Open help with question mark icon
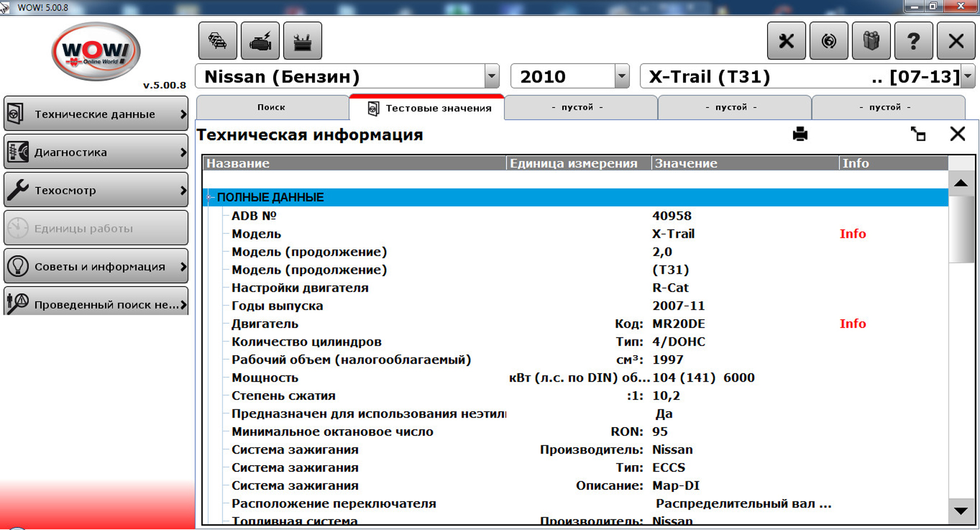 coord(913,41)
